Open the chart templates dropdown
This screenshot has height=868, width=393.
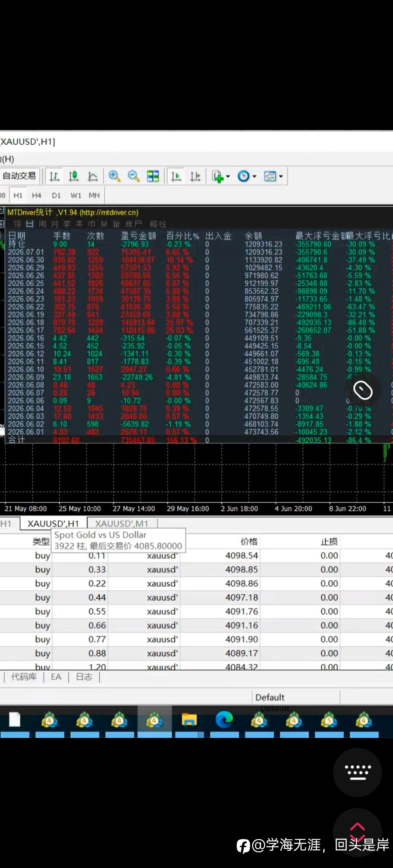[x=274, y=177]
